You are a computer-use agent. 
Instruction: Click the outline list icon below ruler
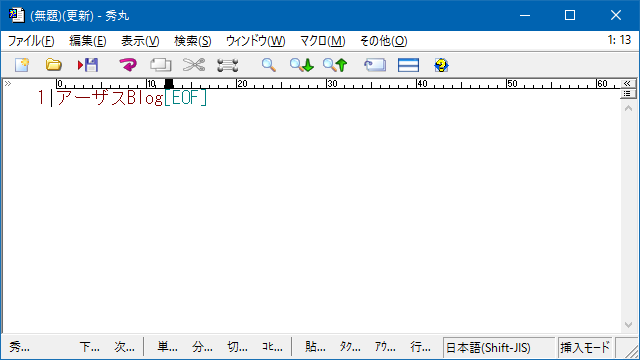tap(627, 94)
